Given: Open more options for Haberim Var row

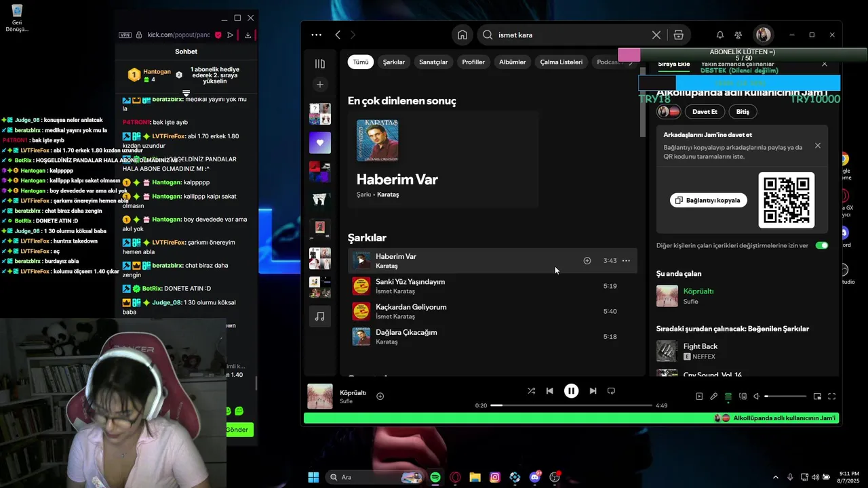Looking at the screenshot, I should click(626, 261).
